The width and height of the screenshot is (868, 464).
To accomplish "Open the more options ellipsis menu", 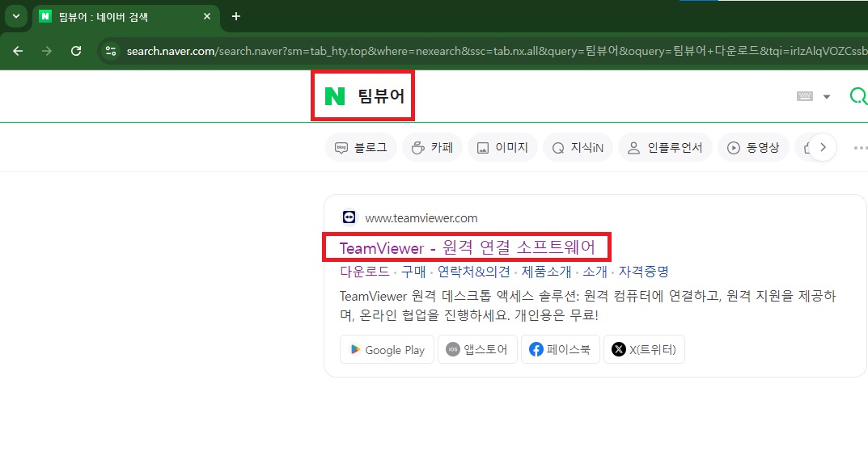I will [860, 148].
